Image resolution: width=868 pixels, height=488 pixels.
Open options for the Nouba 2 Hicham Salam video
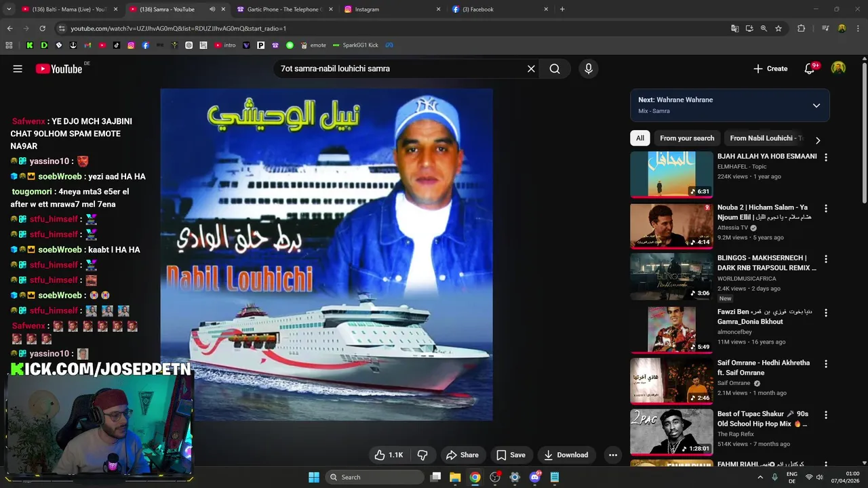point(825,209)
